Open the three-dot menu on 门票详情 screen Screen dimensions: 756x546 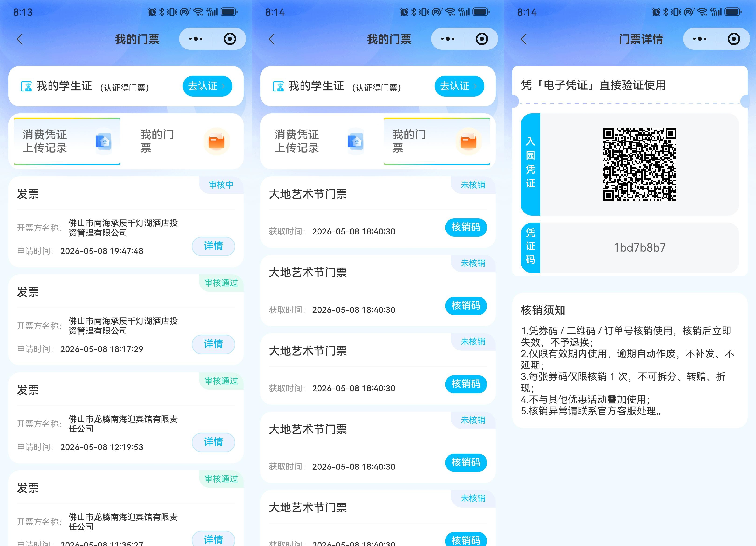coord(700,39)
